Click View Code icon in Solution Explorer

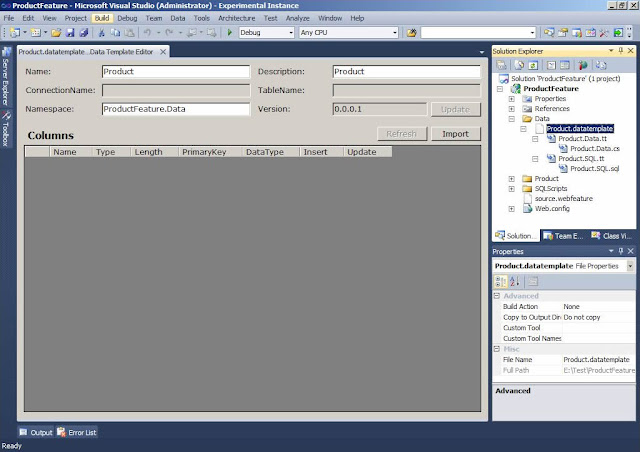551,65
